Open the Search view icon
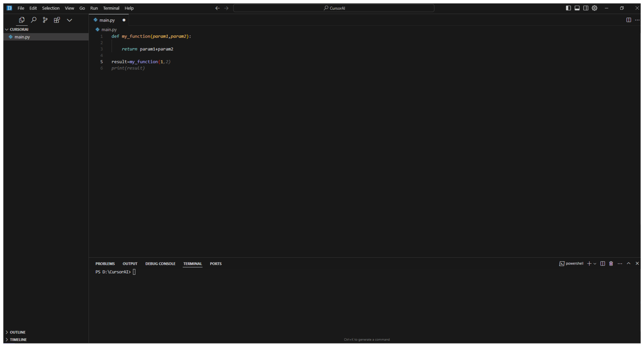Image resolution: width=644 pixels, height=347 pixels. pyautogui.click(x=34, y=20)
